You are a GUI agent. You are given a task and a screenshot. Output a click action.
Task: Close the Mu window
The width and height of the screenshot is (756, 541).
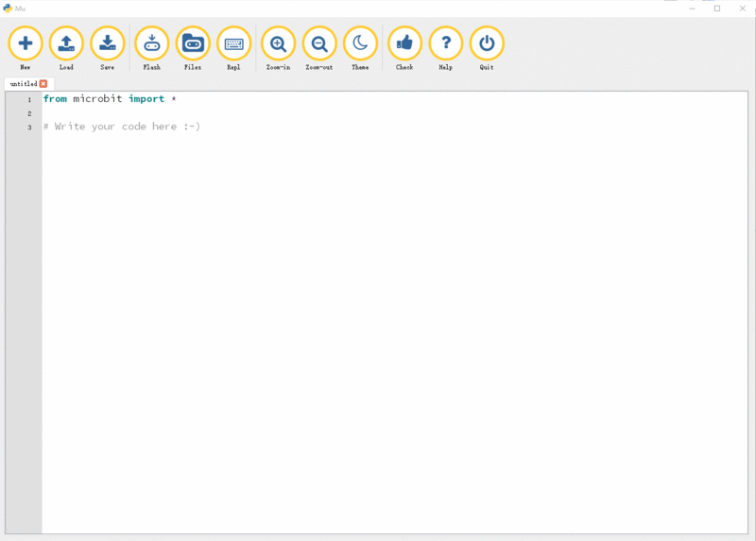[x=743, y=8]
